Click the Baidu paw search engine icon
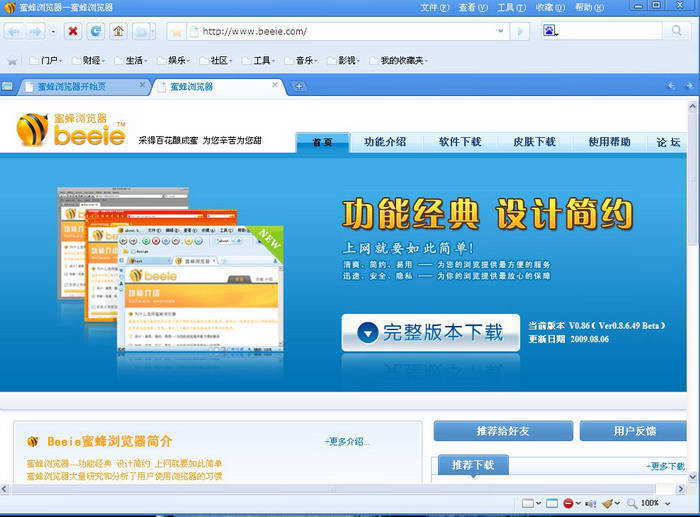The height and width of the screenshot is (517, 700). tap(550, 31)
